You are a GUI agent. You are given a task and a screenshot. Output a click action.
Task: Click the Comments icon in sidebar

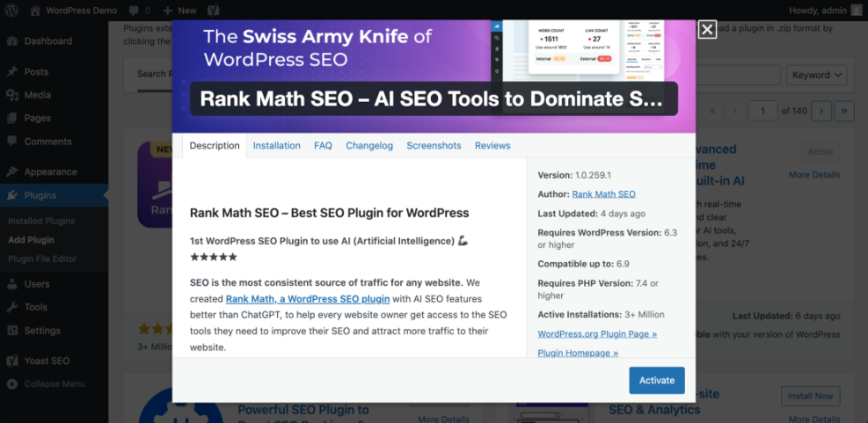pos(12,142)
